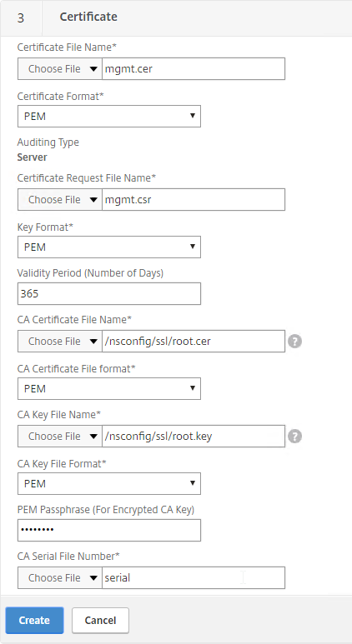Expand the CA Key File Format dropdown
The height and width of the screenshot is (644, 352).
coord(109,483)
